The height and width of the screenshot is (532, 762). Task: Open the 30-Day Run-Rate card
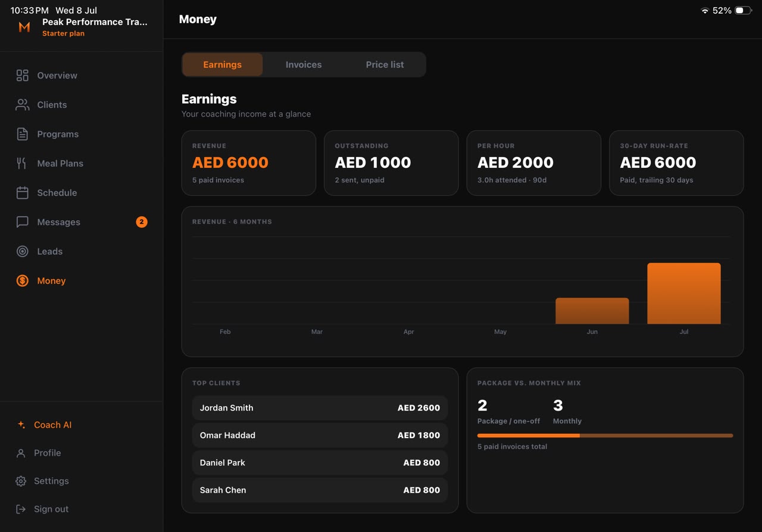click(x=676, y=163)
